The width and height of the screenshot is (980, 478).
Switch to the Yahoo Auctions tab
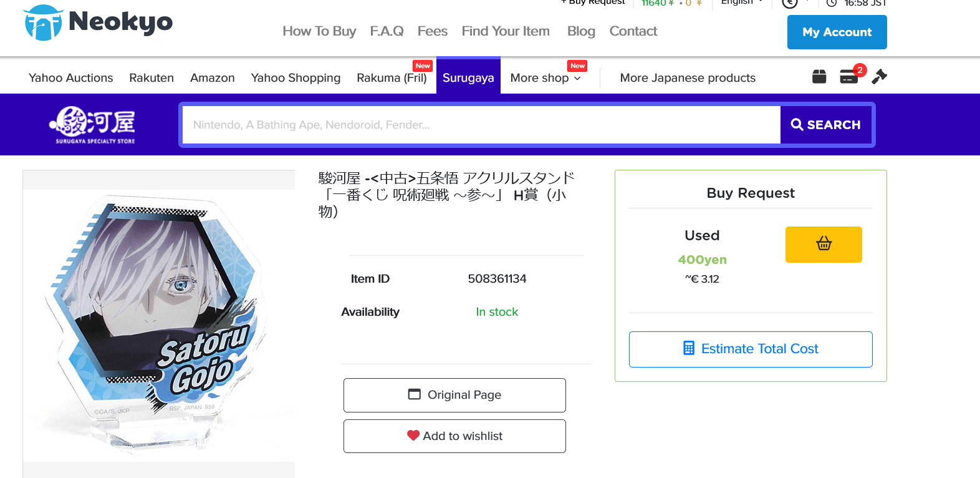tap(70, 77)
